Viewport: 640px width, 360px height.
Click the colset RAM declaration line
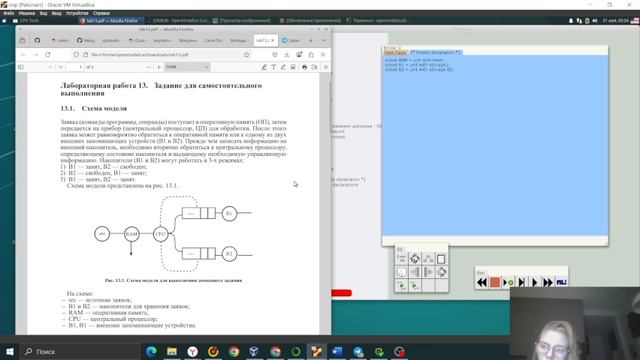coord(414,60)
